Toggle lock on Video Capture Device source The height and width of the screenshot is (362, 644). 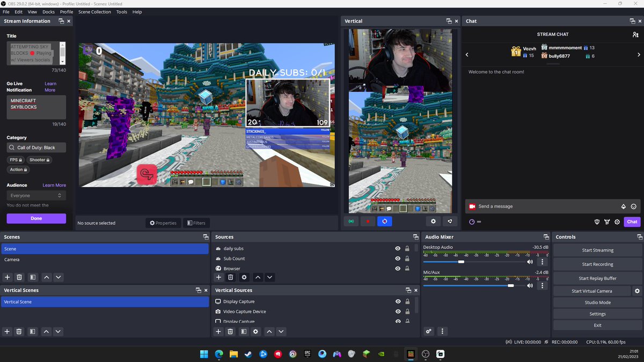point(407,312)
